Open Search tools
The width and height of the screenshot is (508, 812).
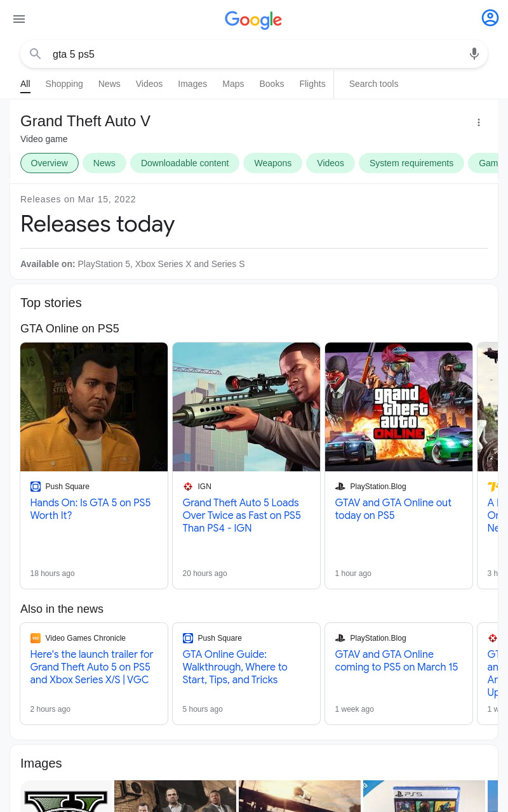pyautogui.click(x=373, y=84)
